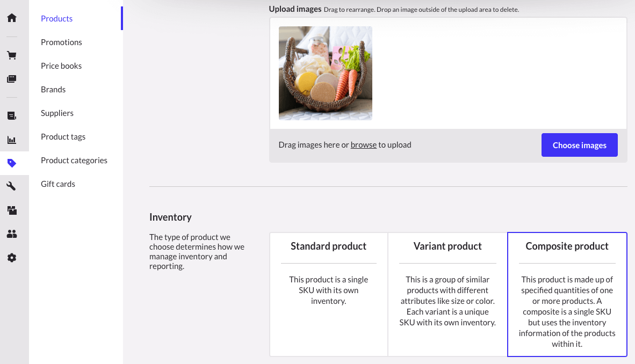
Task: Open the shopping cart Sell icon
Action: (x=12, y=55)
